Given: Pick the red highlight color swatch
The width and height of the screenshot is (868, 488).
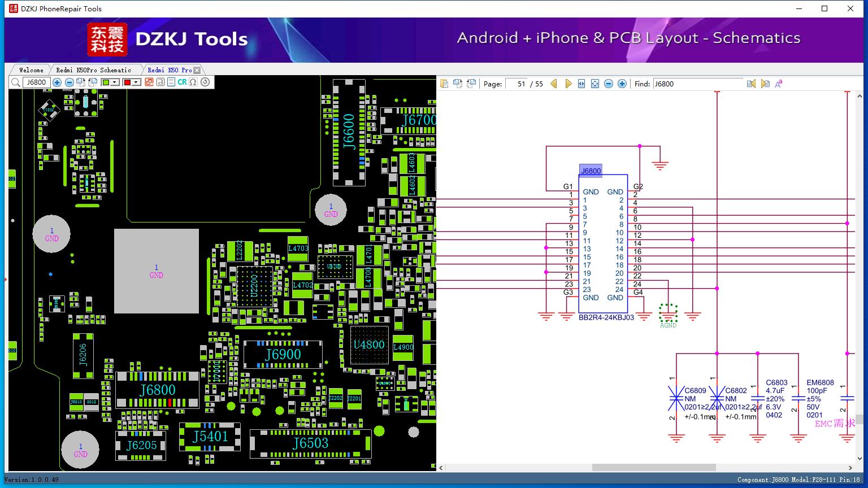Looking at the screenshot, I should click(127, 82).
